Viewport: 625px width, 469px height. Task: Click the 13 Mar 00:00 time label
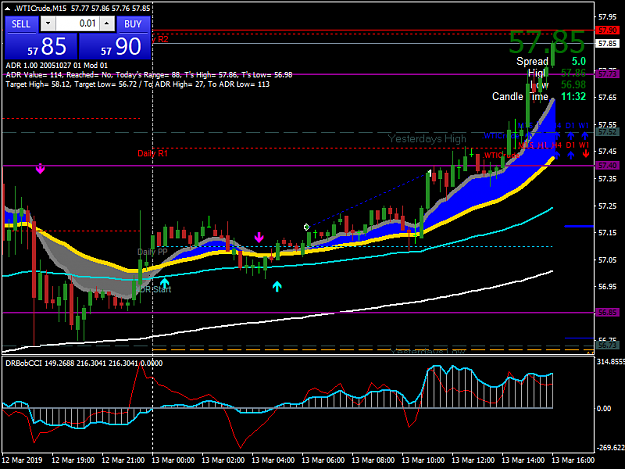(x=173, y=460)
